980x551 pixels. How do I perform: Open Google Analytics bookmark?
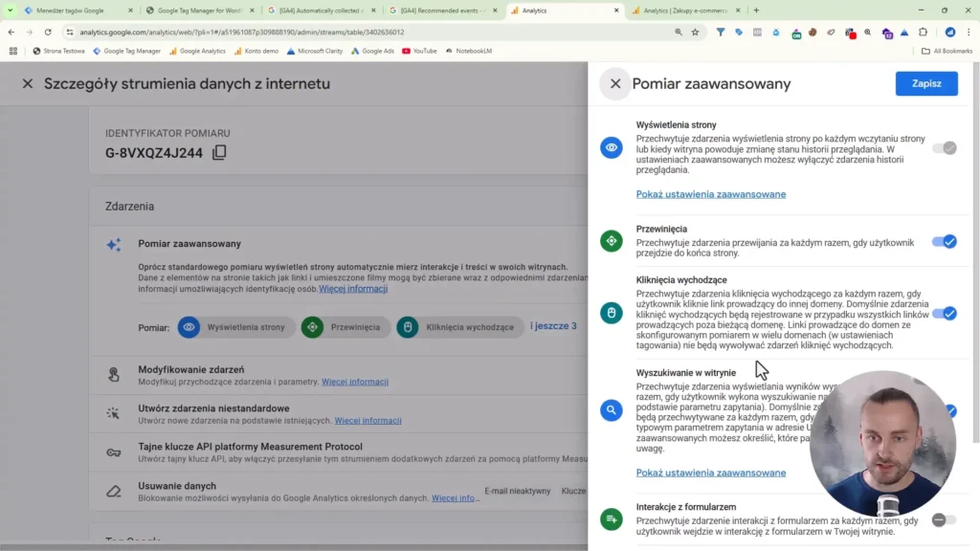click(x=197, y=52)
